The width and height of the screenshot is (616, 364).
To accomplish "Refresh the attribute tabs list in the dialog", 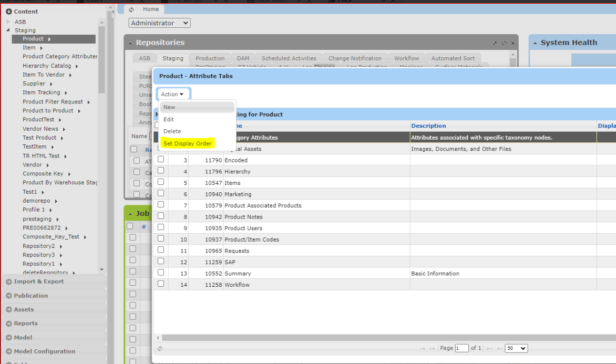I will click(160, 348).
